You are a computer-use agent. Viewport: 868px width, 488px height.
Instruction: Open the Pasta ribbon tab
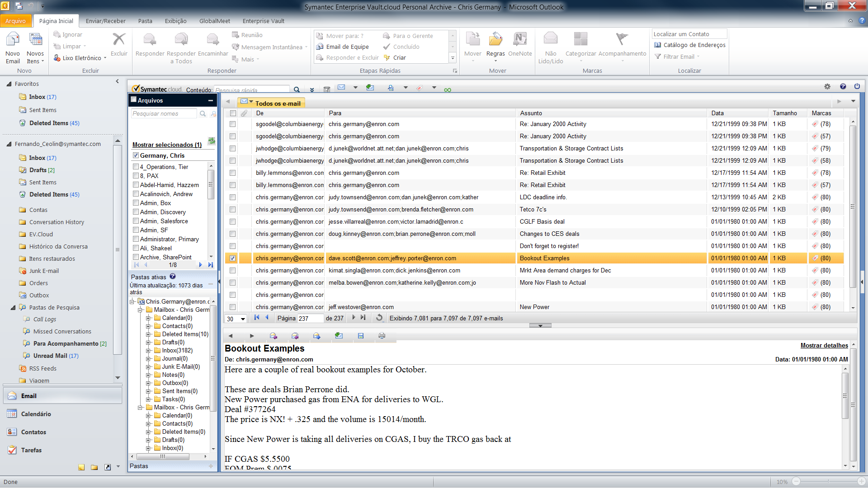click(x=145, y=21)
